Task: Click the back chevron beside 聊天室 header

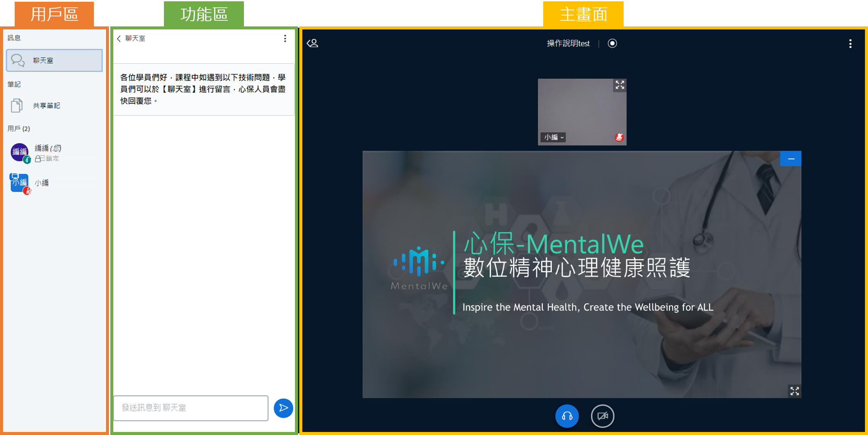Action: pyautogui.click(x=119, y=39)
